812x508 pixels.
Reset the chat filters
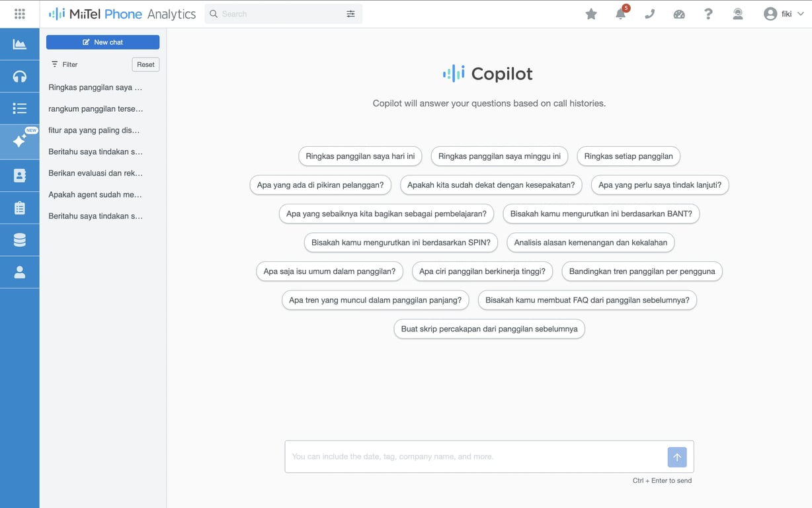145,64
